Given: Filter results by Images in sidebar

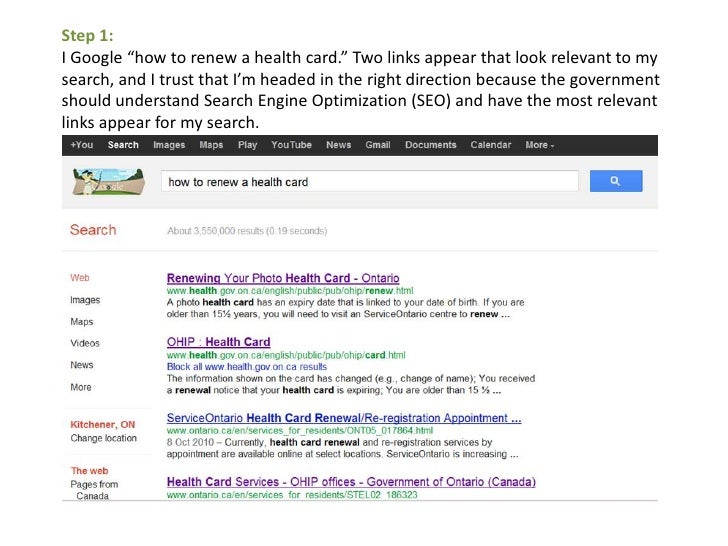Looking at the screenshot, I should [x=85, y=300].
